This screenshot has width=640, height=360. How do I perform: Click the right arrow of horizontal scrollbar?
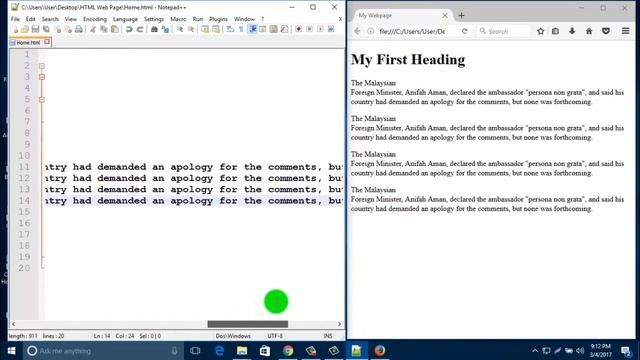339,324
